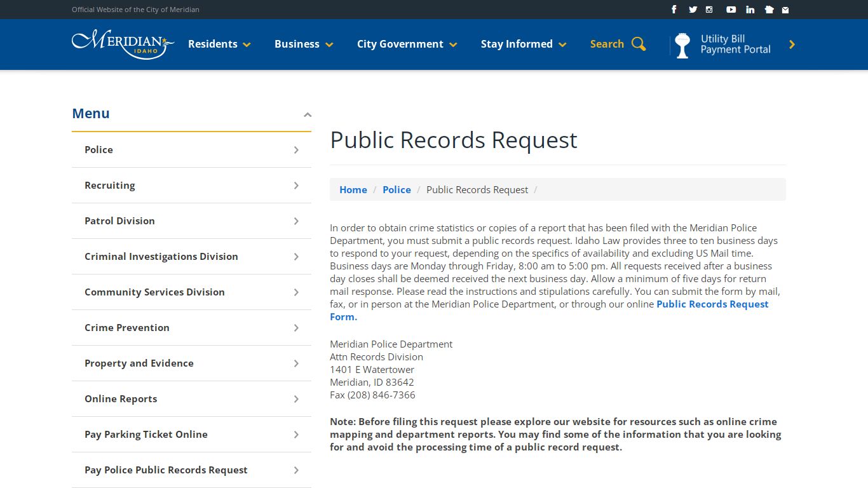Click the water tower utility icon
Screen dimensions: 868x488
682,45
